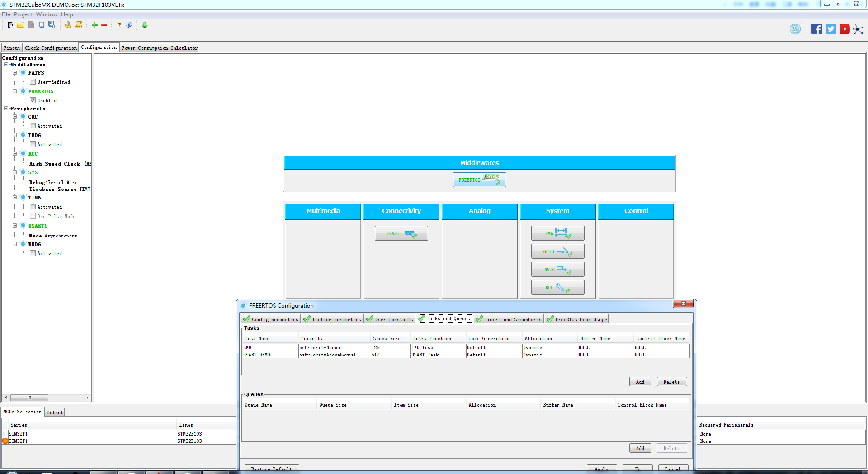Click the Restore Default button
The width and height of the screenshot is (868, 474).
[x=272, y=469]
